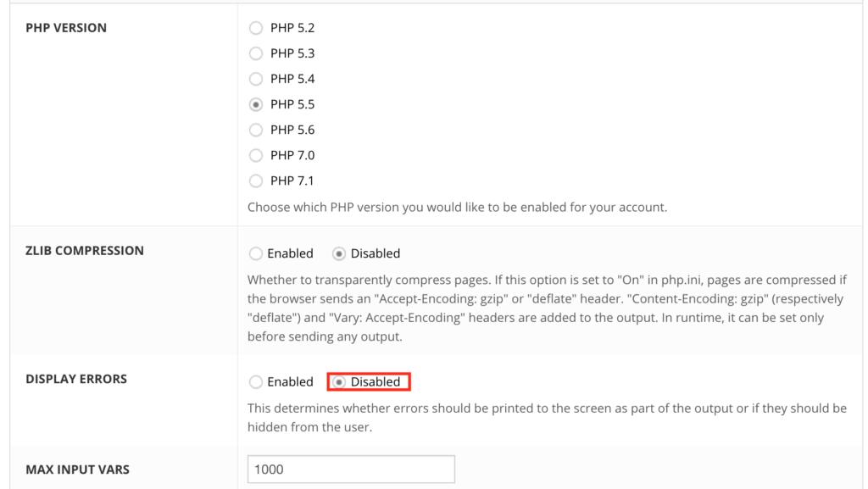Viewport: 868px width, 489px height.
Task: Switch PHP version to 5.6
Action: (x=256, y=130)
